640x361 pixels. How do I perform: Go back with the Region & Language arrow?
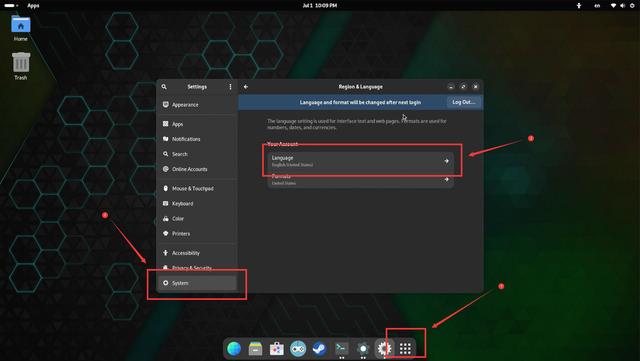click(x=246, y=87)
